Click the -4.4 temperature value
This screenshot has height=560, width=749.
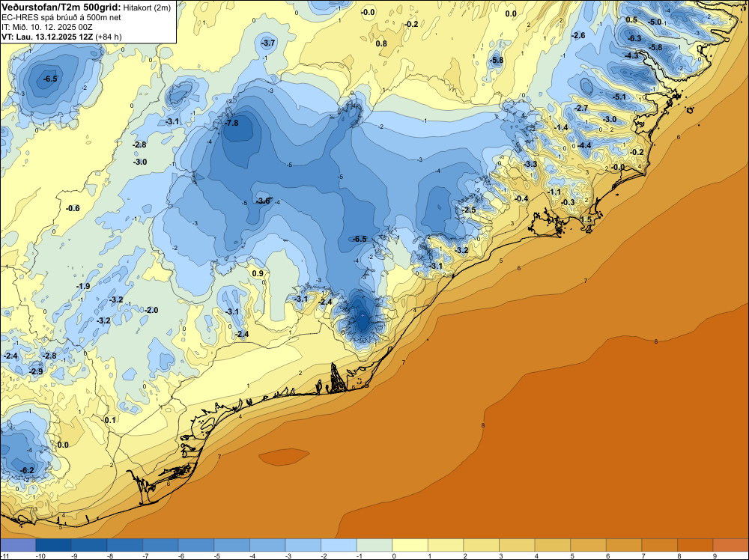pos(584,145)
